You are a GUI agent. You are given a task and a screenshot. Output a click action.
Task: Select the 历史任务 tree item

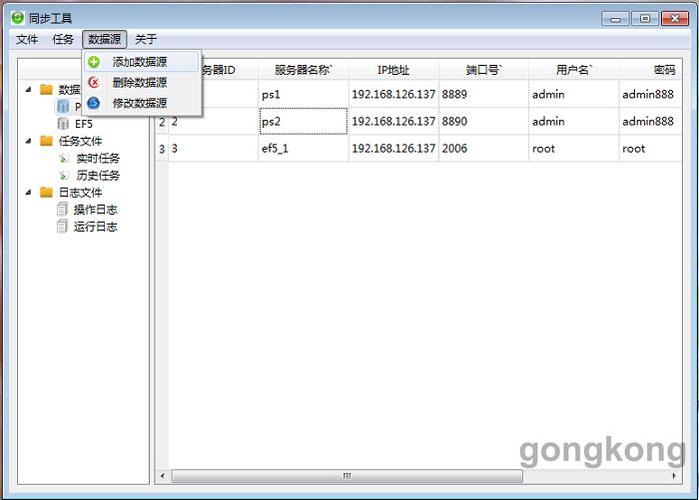pos(98,175)
